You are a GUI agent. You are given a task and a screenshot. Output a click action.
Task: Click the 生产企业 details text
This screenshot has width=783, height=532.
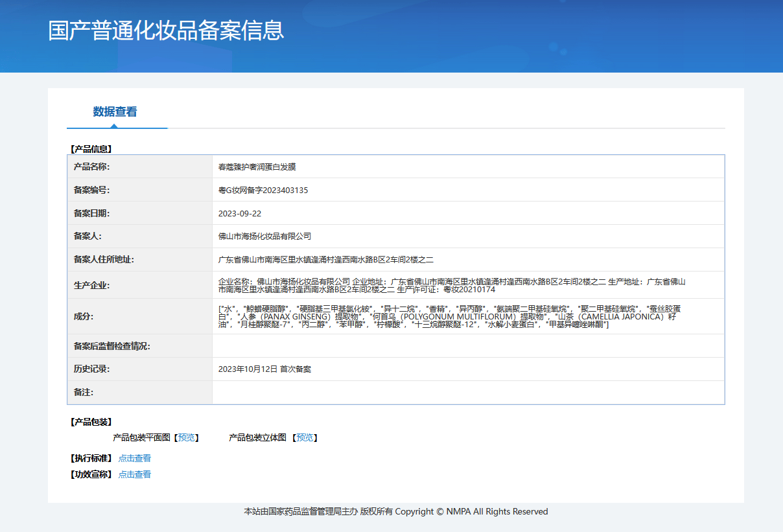[452, 285]
